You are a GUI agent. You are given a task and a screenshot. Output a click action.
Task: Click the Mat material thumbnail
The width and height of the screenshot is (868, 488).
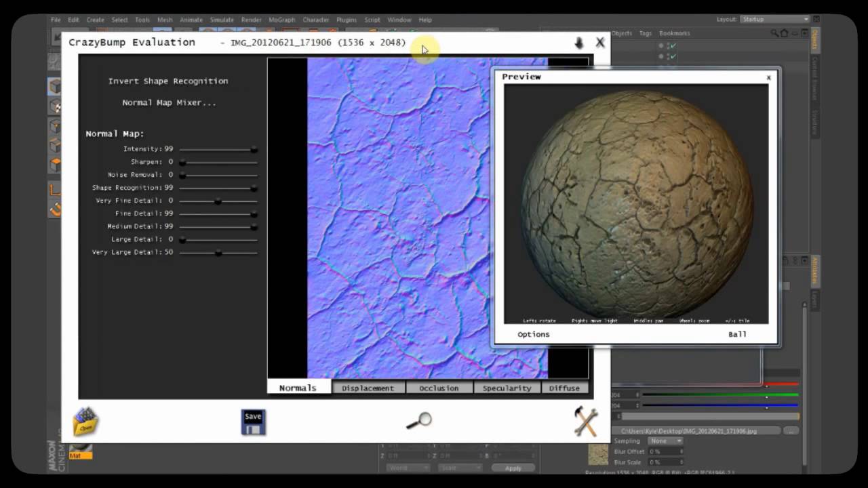pos(80,451)
